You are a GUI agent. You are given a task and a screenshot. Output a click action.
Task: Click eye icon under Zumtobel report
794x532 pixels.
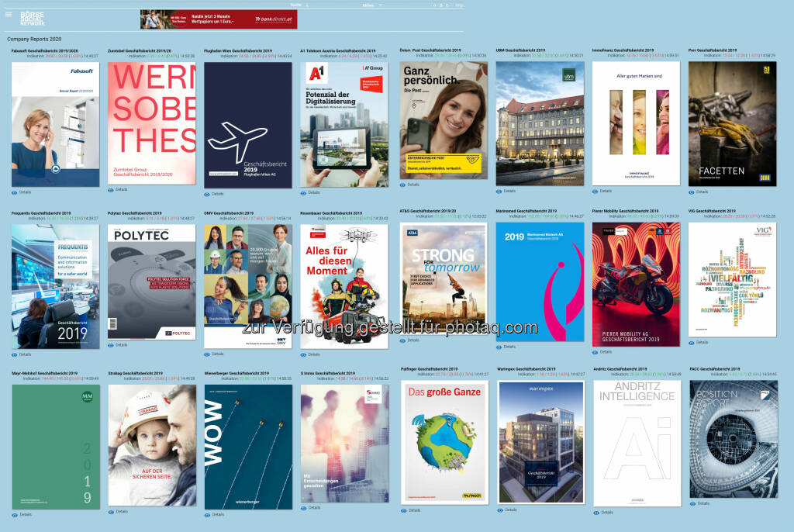111,189
